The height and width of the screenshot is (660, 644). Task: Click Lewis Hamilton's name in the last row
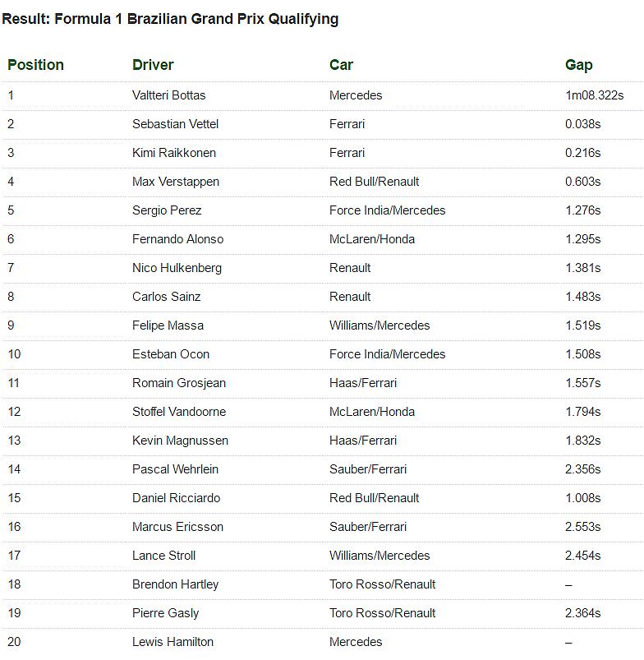tap(172, 642)
